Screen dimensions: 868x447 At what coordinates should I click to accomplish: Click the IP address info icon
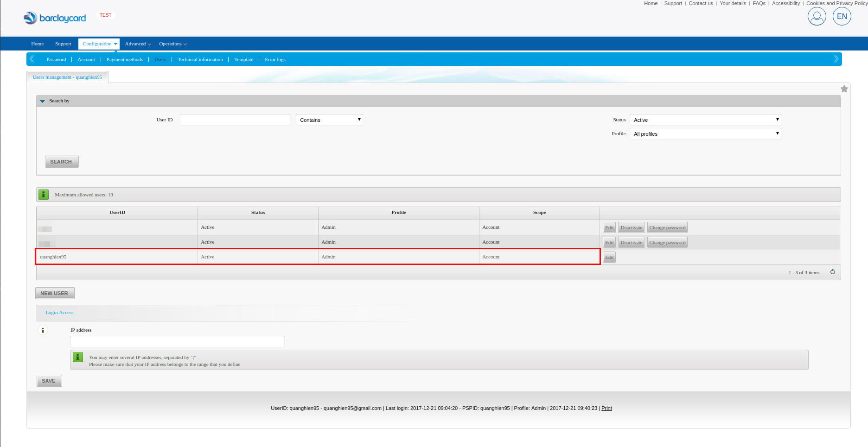[43, 330]
